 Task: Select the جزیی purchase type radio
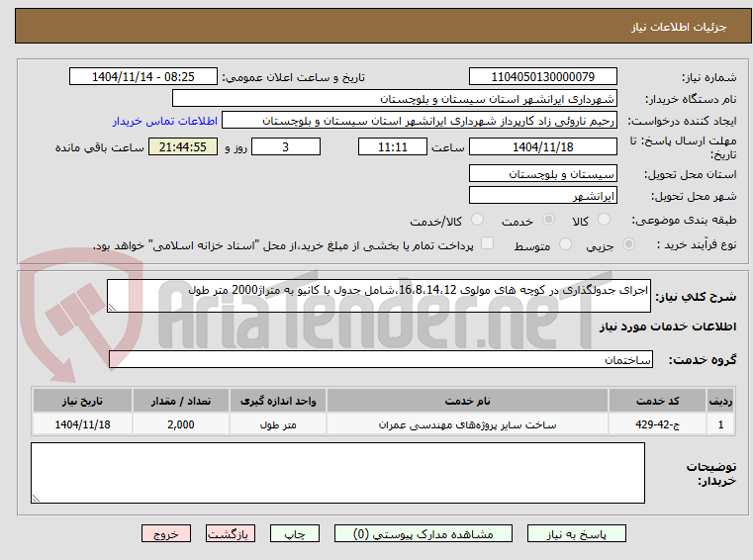pyautogui.click(x=628, y=244)
